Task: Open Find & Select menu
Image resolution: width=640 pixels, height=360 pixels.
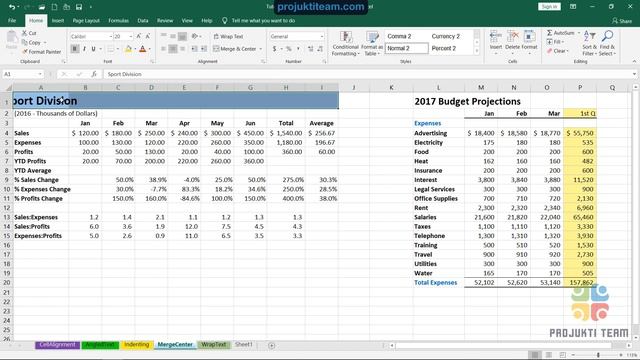Action: pyautogui.click(x=607, y=43)
